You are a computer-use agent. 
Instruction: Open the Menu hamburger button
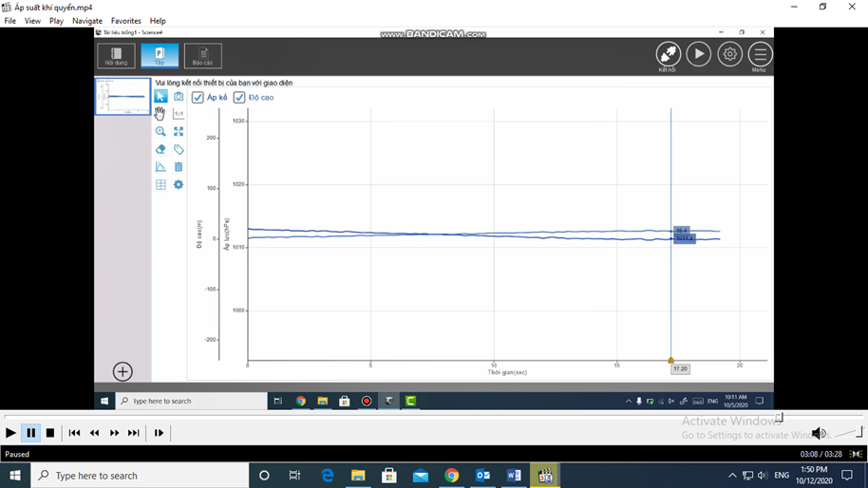(760, 54)
